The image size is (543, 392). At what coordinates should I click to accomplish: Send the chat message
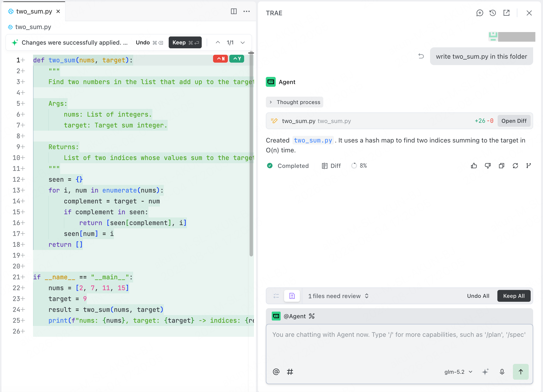tap(521, 372)
